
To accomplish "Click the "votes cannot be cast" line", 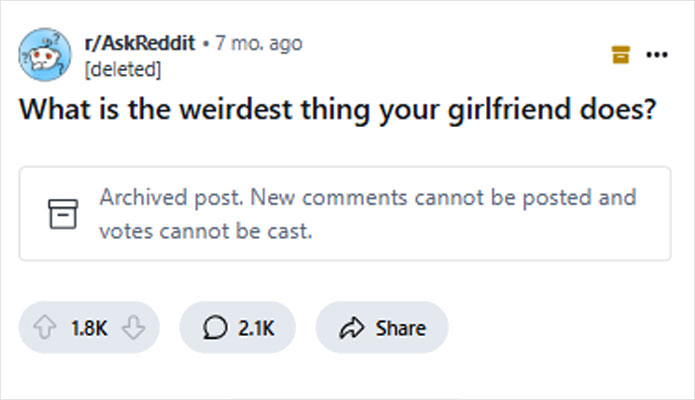I will pos(205,231).
